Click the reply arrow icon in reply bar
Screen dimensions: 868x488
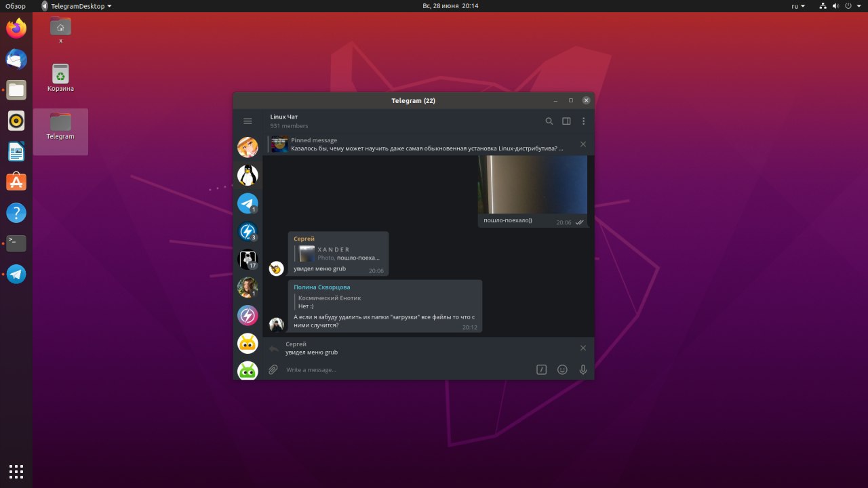273,348
